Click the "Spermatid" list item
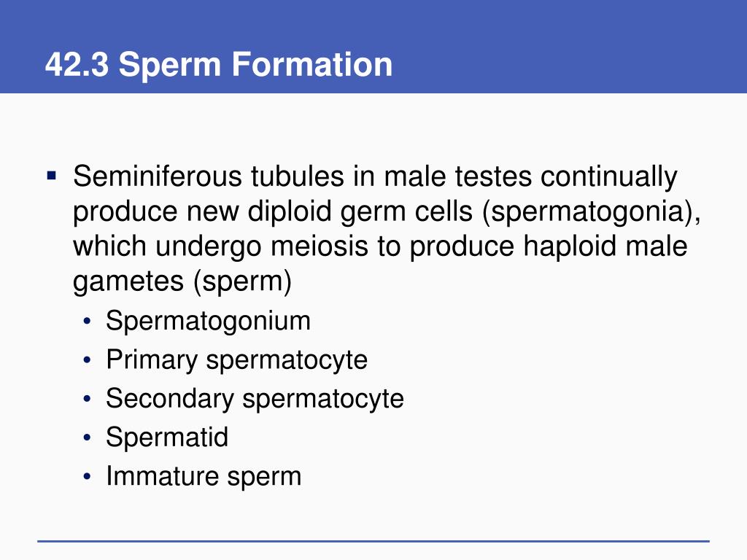The width and height of the screenshot is (747, 560). tap(167, 437)
